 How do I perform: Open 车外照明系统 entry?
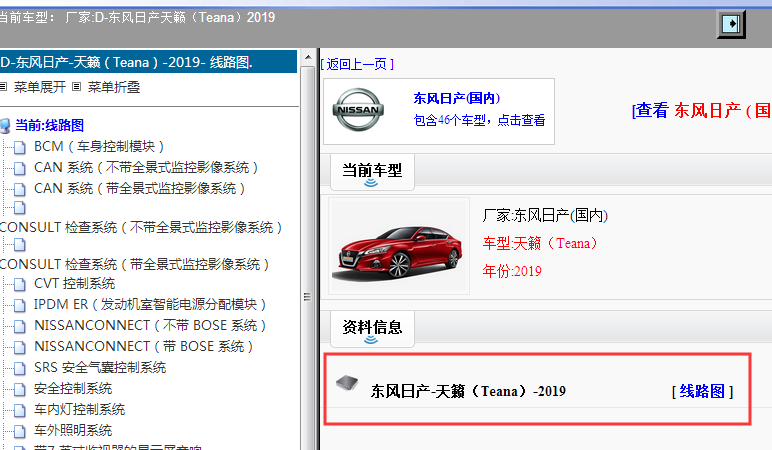tap(73, 430)
